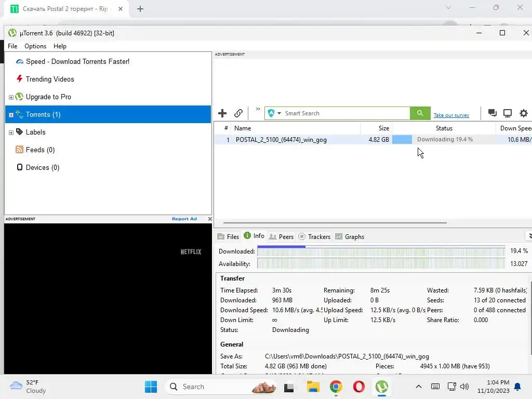Open the Options menu
The width and height of the screenshot is (532, 399).
[35, 46]
